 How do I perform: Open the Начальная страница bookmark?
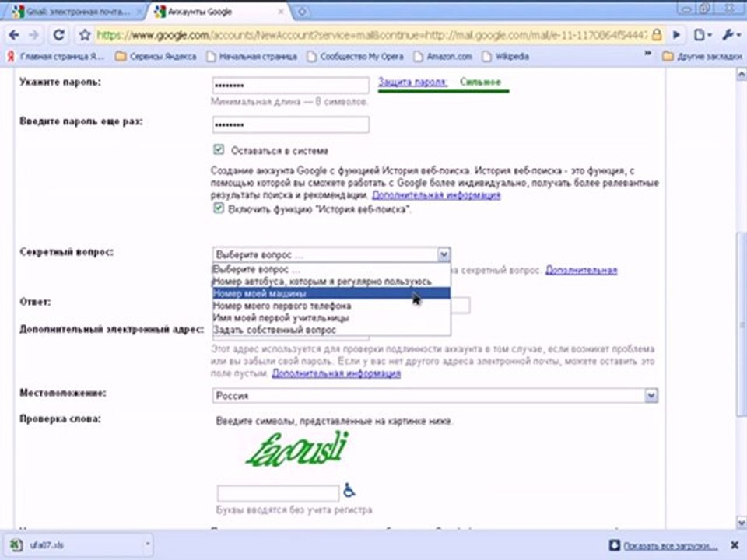coord(251,56)
